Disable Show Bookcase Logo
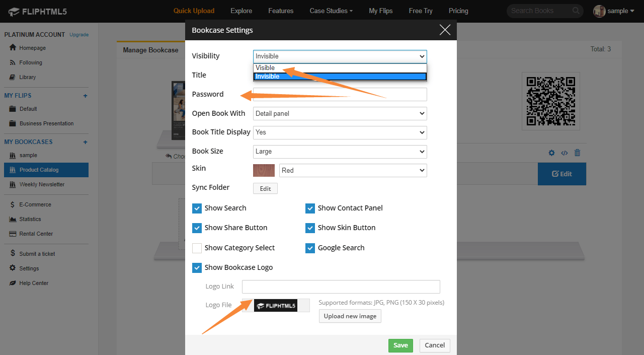Screen dimensions: 644x355 [x=197, y=267]
